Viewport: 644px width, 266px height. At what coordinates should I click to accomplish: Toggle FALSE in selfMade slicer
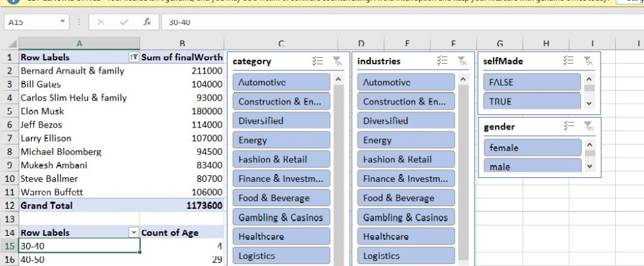[532, 83]
